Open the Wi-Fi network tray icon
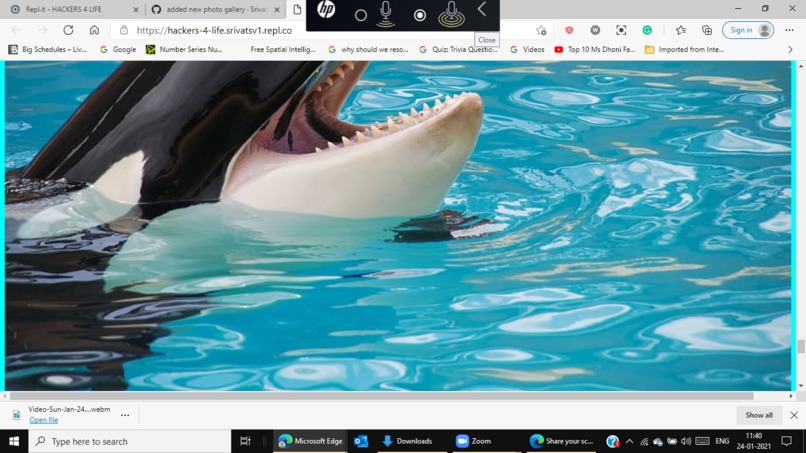The height and width of the screenshot is (453, 806). (645, 441)
